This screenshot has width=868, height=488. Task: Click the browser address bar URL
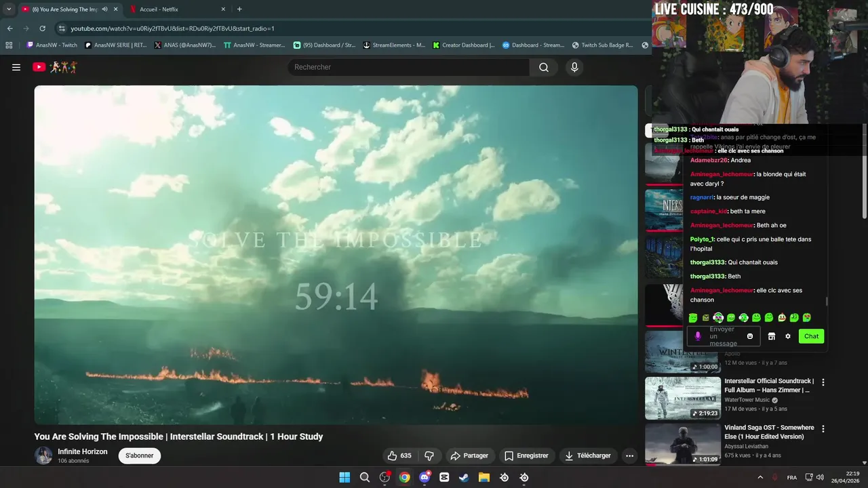[x=173, y=28]
